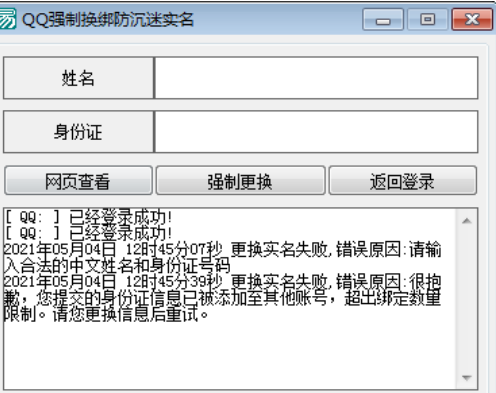Click the 12时45分07秒 failure log entry
The height and width of the screenshot is (393, 496).
click(222, 257)
